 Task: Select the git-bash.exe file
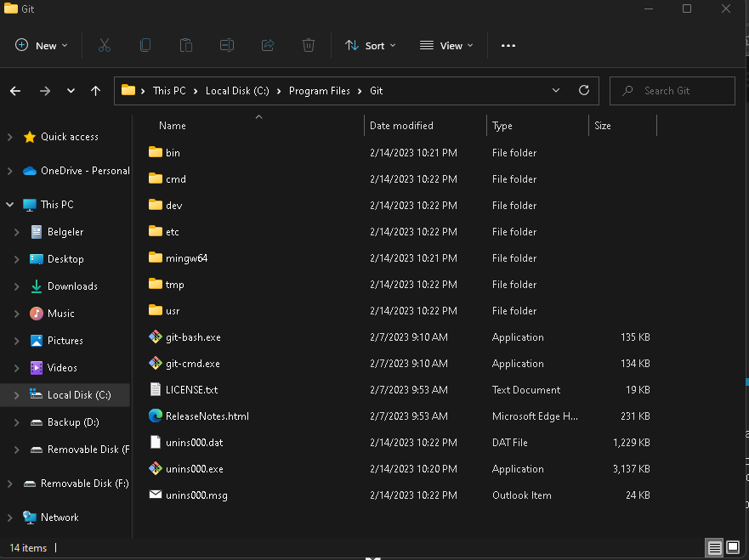[193, 337]
